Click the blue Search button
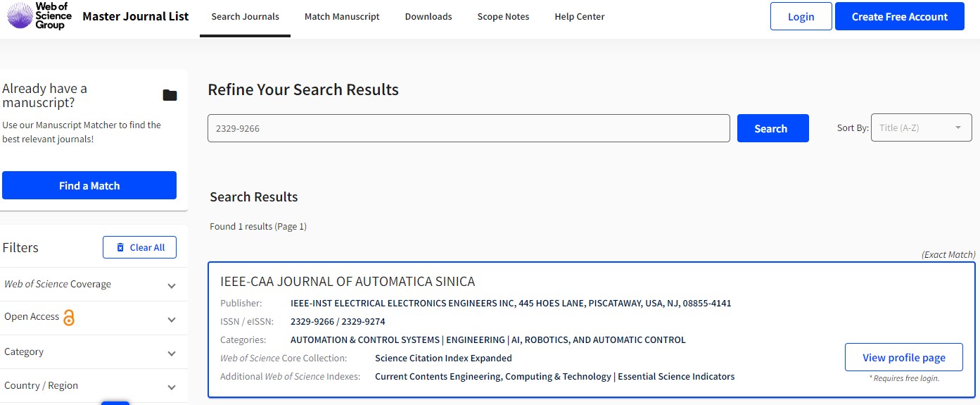 772,128
